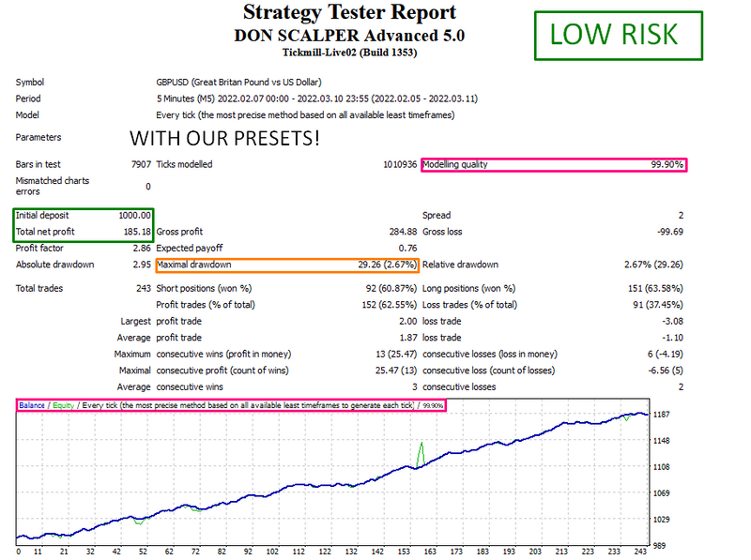Click the x-axis label 243 on chart

[x=640, y=552]
